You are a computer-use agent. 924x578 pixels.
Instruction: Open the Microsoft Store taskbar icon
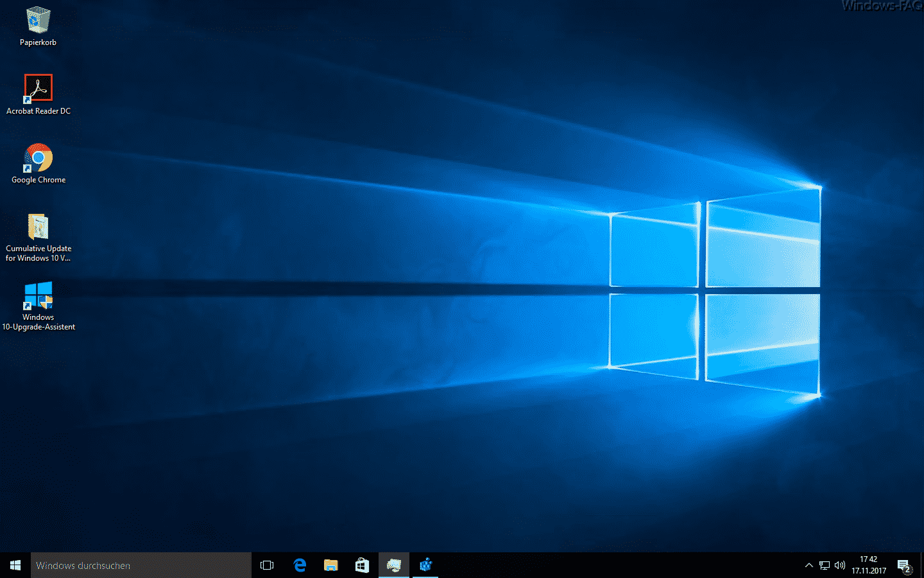(362, 565)
